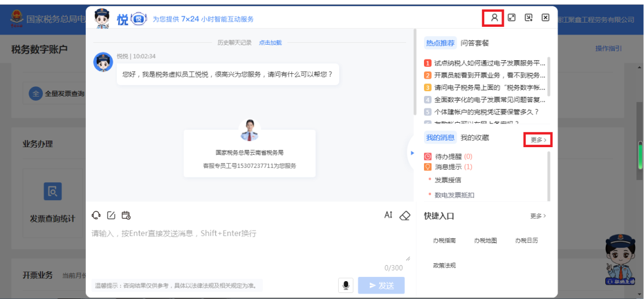Click the message input text area
The height and width of the screenshot is (299, 644).
(x=250, y=244)
